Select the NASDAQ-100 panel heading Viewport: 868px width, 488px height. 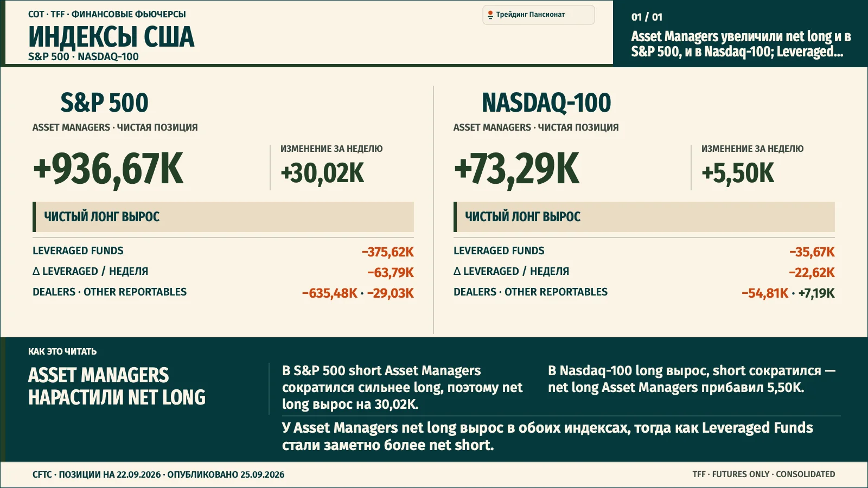(x=546, y=102)
